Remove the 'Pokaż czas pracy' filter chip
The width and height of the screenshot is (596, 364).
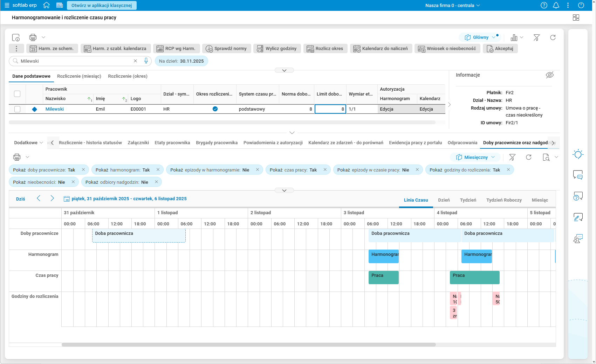(325, 170)
